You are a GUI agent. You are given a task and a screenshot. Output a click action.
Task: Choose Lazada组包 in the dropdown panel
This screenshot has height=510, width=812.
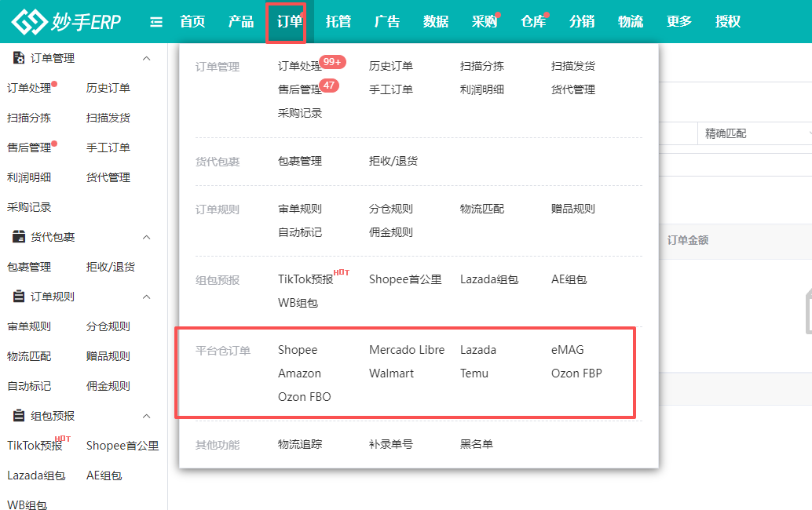coord(489,279)
